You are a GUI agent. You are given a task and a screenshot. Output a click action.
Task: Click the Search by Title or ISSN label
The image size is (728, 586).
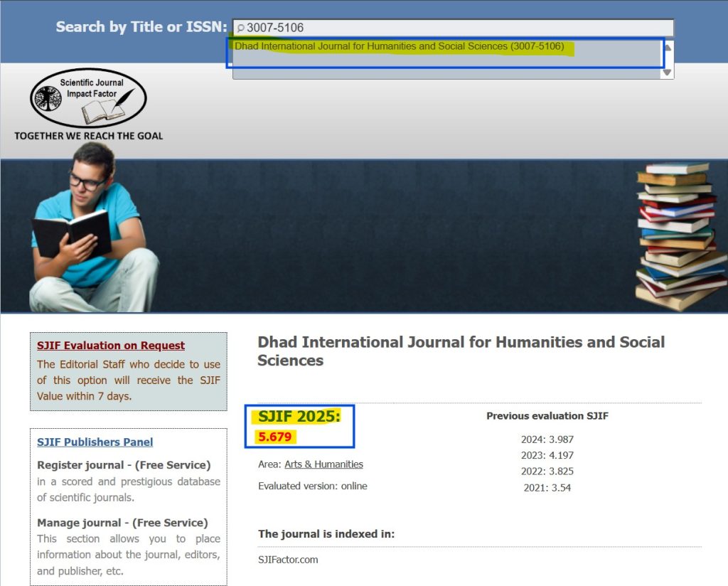pyautogui.click(x=141, y=27)
